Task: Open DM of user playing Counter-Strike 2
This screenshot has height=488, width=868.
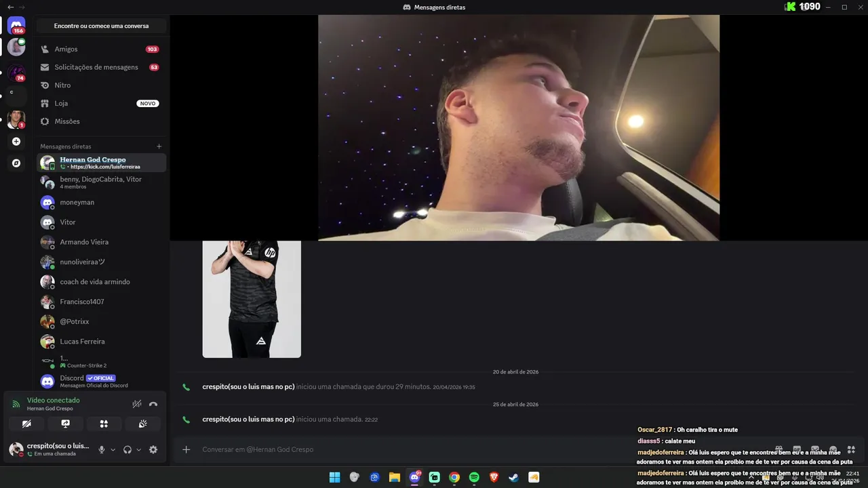Action: pos(101,361)
